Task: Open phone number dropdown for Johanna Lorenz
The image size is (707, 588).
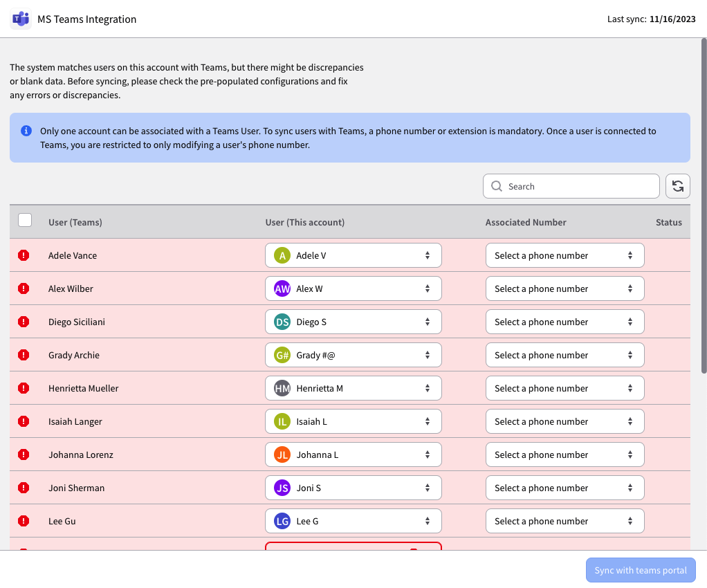Action: point(565,454)
